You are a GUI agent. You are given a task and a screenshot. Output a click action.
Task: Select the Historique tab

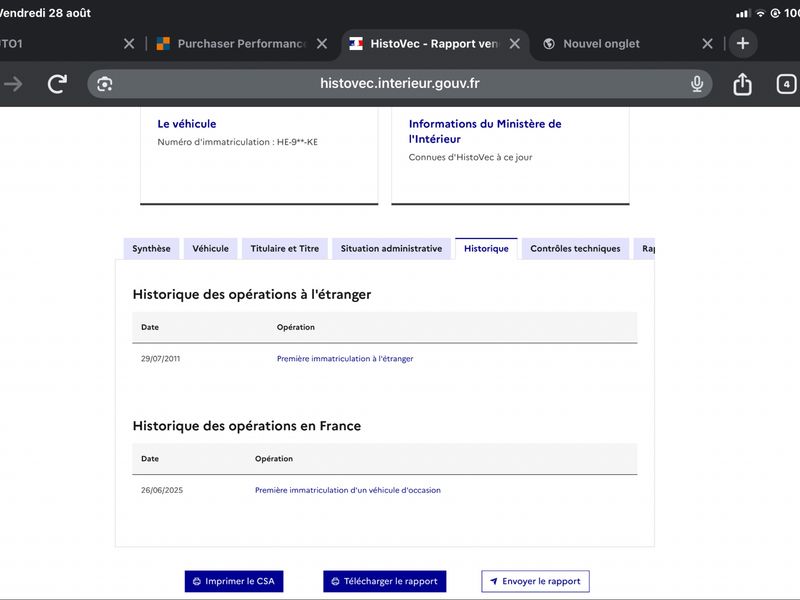tap(486, 248)
